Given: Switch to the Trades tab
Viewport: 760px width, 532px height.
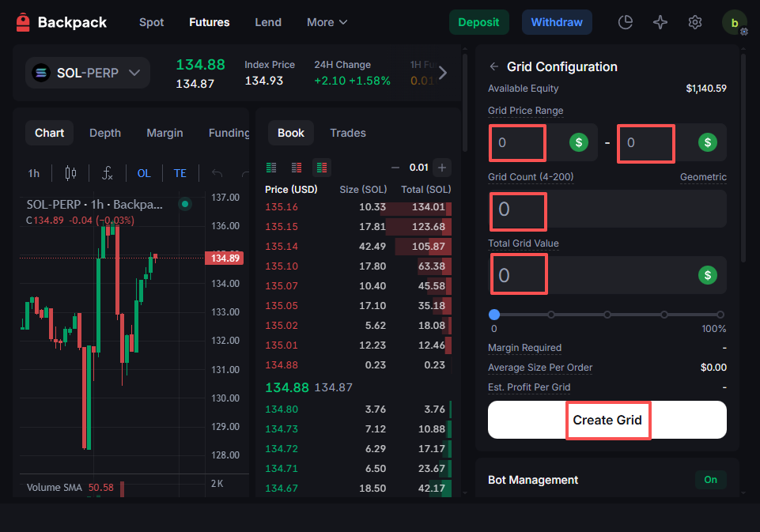Looking at the screenshot, I should [348, 133].
